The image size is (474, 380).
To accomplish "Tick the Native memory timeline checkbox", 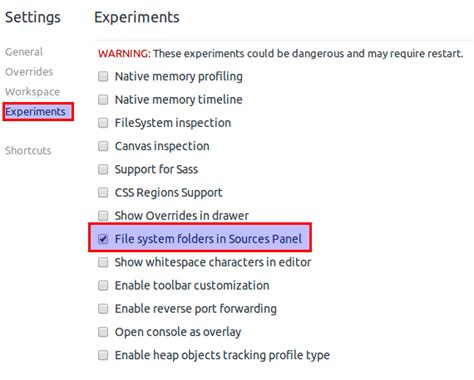I will (103, 100).
